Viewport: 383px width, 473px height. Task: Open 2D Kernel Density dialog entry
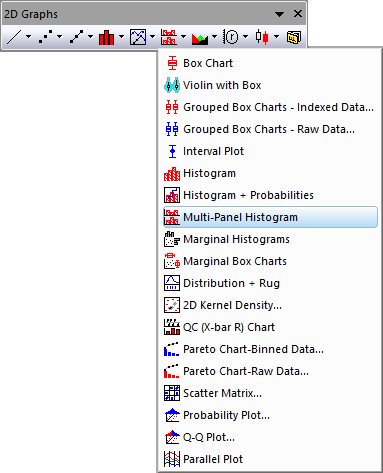[270, 305]
